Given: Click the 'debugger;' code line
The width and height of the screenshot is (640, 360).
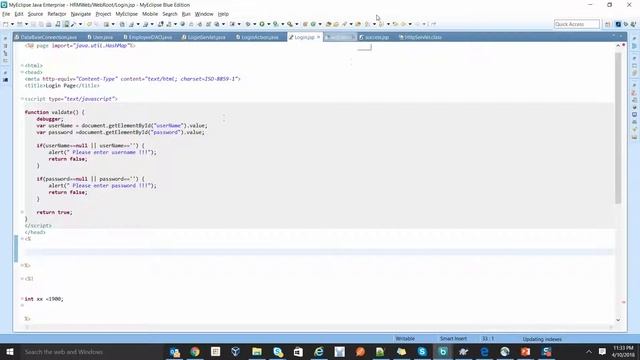Looking at the screenshot, I should pos(50,119).
